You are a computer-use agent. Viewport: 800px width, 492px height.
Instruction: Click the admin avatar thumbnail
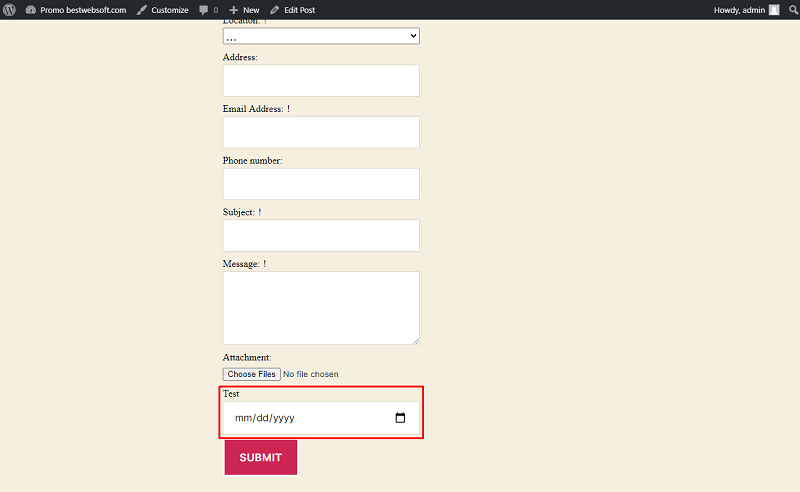pos(774,10)
